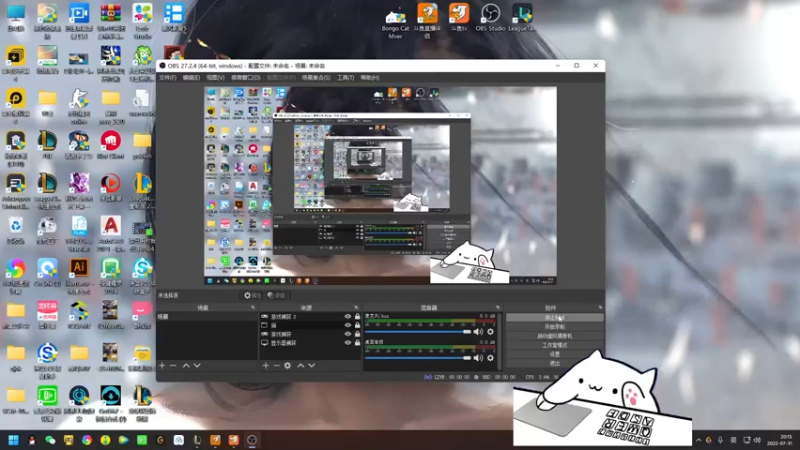Move the scene up in the Scenes panel
This screenshot has height=450, width=800.
pyautogui.click(x=186, y=365)
